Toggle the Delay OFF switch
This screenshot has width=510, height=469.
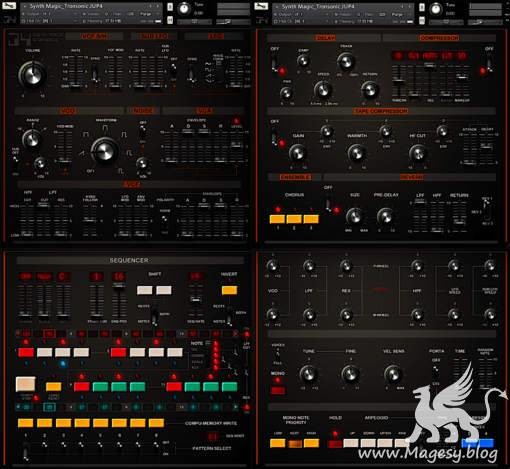tap(274, 64)
